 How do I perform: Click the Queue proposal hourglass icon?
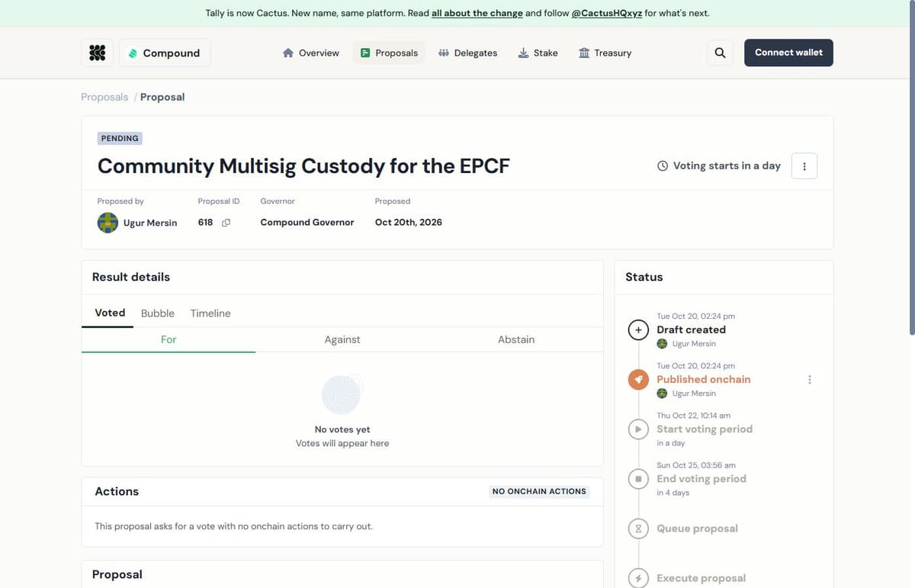click(x=638, y=528)
